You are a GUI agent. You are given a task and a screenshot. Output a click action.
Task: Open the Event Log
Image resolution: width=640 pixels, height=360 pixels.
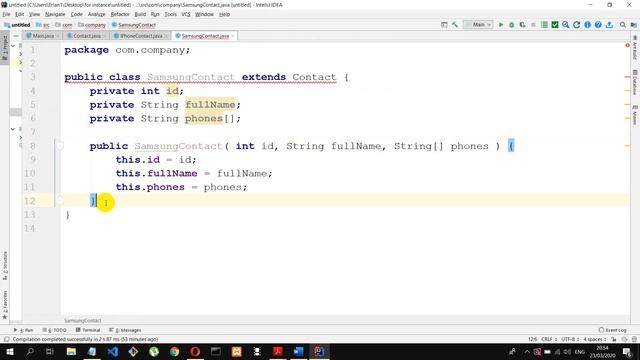(x=613, y=330)
